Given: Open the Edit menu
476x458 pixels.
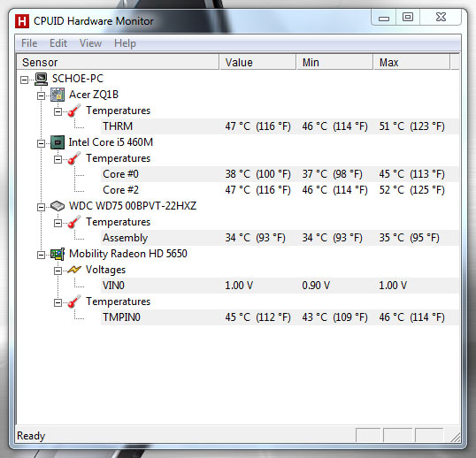Looking at the screenshot, I should 58,43.
